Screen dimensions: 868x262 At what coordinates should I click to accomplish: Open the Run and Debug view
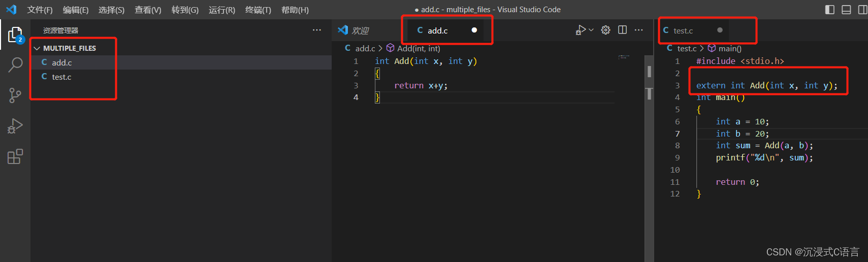point(15,126)
